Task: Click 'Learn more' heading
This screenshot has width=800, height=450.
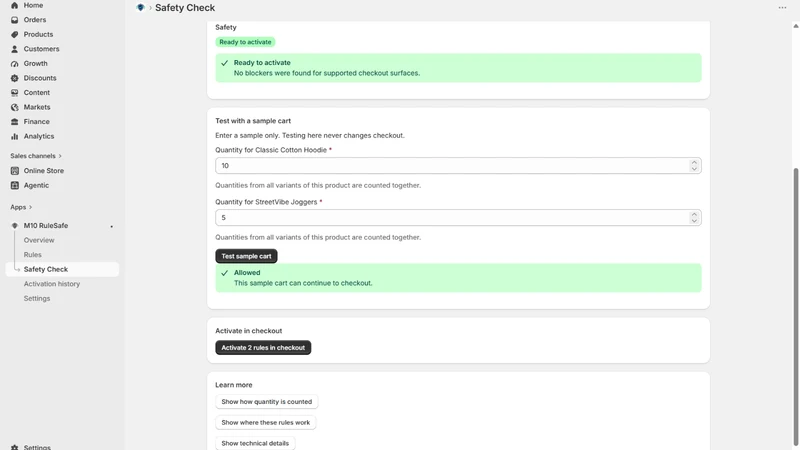Action: click(234, 385)
